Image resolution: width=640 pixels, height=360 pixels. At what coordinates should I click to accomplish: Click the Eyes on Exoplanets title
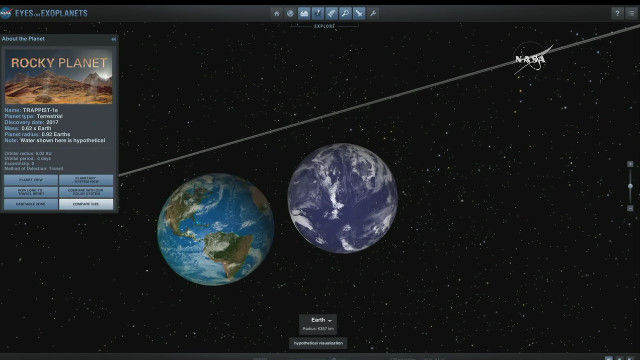coord(51,13)
